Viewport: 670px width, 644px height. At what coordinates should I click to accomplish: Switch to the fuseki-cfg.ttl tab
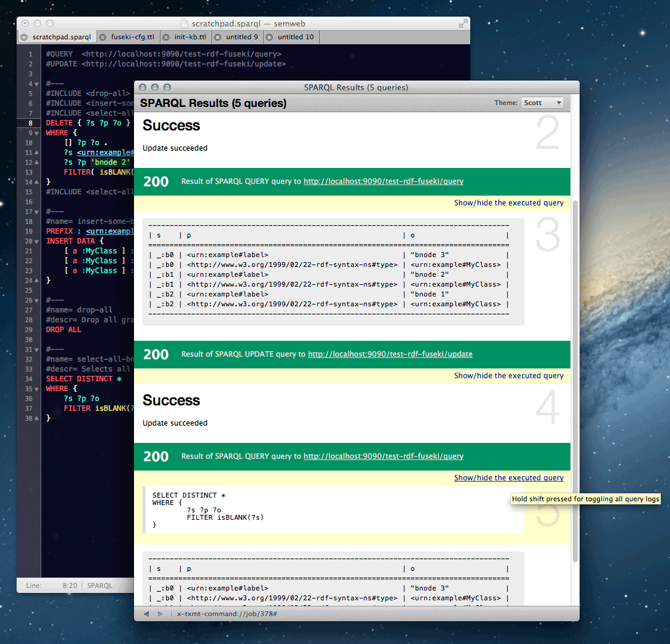pyautogui.click(x=132, y=37)
